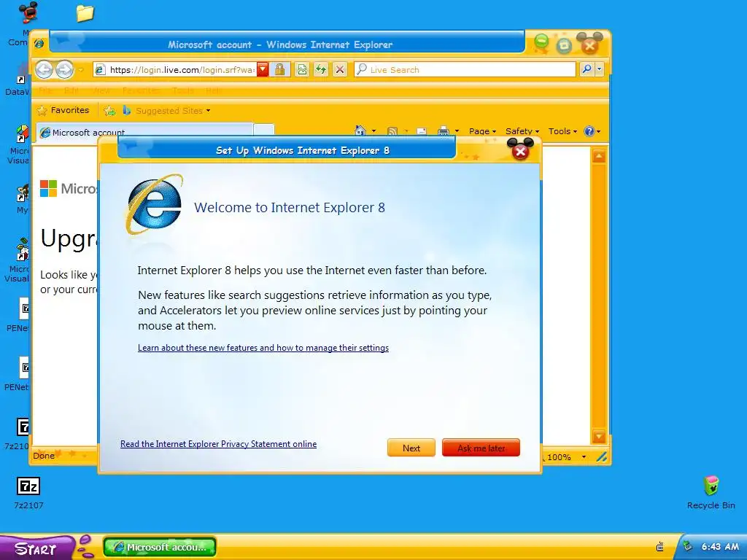The height and width of the screenshot is (560, 747).
Task: Open the Internet Explorer Privacy Statement link
Action: (219, 444)
